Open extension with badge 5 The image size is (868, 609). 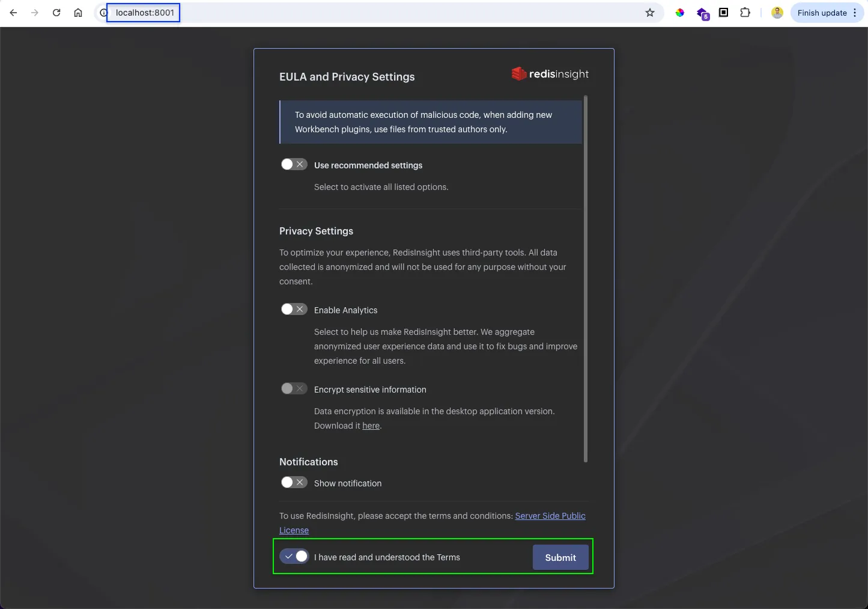click(702, 13)
